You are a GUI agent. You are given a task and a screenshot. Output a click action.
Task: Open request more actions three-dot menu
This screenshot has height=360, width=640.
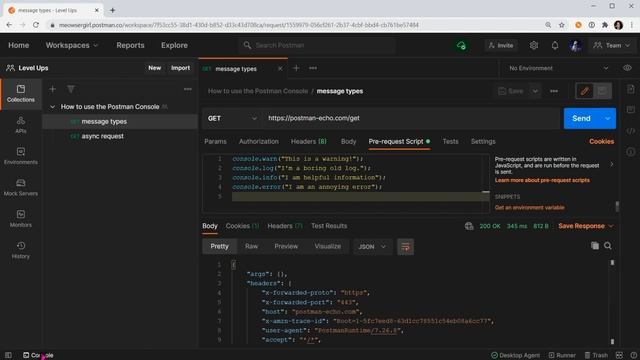click(x=554, y=91)
